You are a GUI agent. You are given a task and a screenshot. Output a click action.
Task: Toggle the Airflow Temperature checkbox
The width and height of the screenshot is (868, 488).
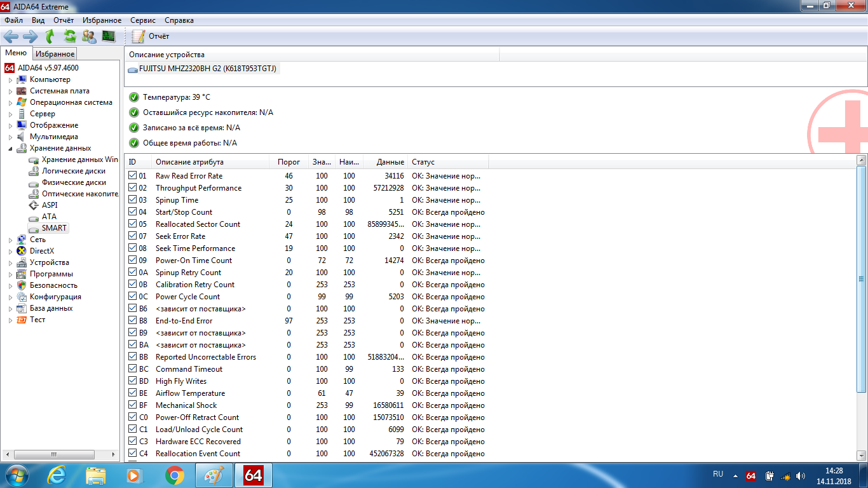pos(132,393)
